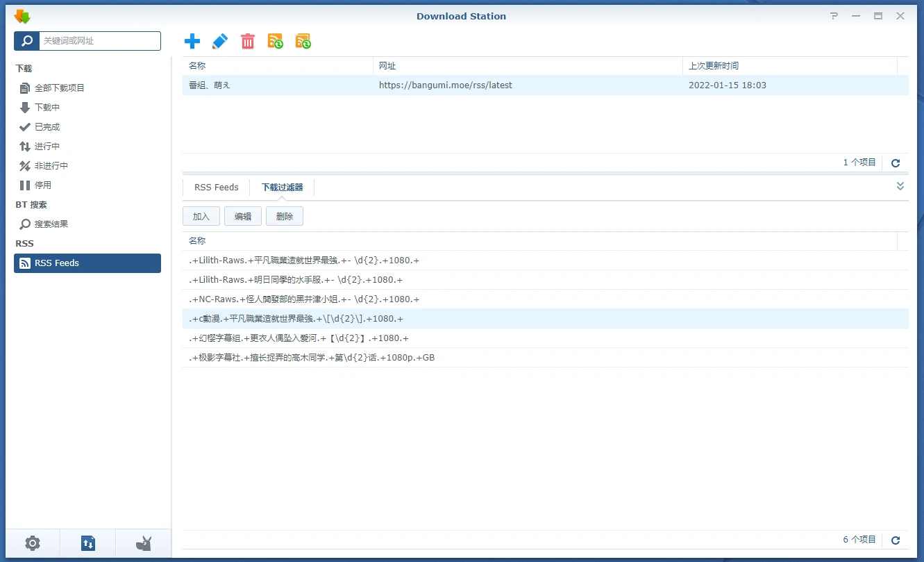Select the 下载过滤器 tab
This screenshot has height=562, width=924.
(282, 188)
